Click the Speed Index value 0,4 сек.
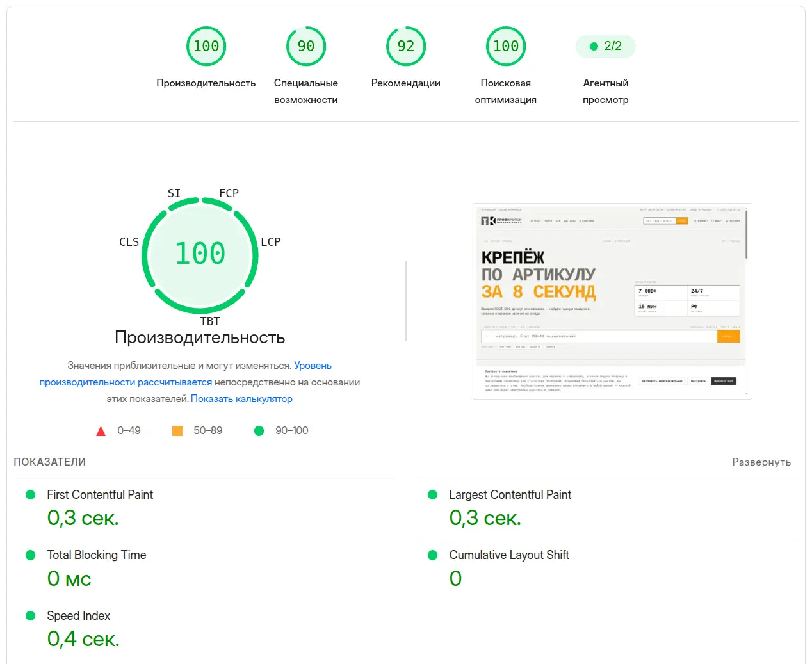 click(83, 638)
